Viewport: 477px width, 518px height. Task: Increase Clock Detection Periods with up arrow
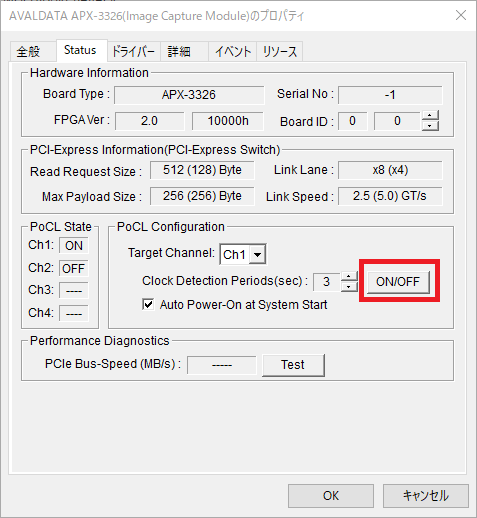point(349,276)
